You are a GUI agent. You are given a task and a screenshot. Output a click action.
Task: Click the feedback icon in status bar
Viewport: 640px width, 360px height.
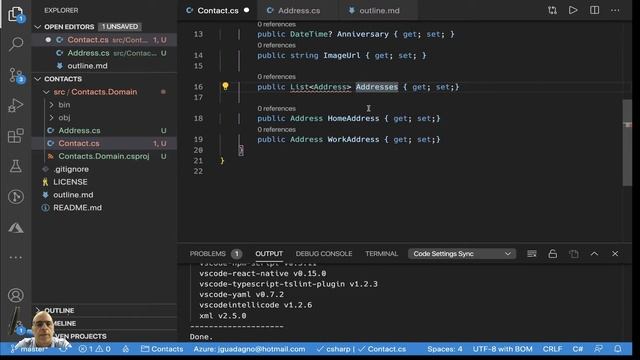598,349
